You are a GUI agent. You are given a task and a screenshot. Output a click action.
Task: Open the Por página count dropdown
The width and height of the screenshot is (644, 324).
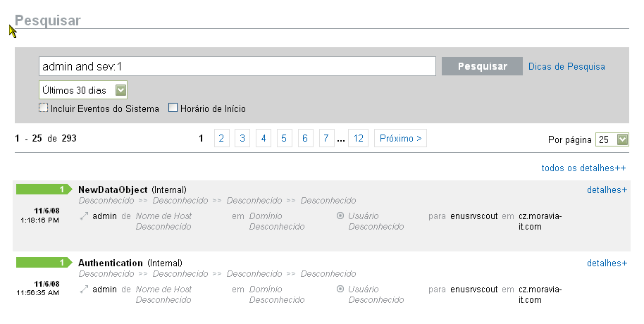coord(612,139)
